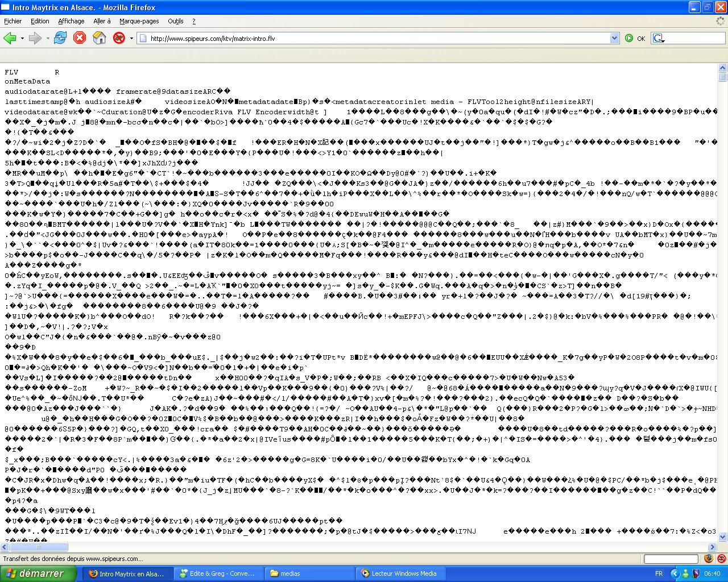Image resolution: width=728 pixels, height=582 pixels.
Task: Open the Forward history dropdown arrow
Action: click(x=48, y=38)
